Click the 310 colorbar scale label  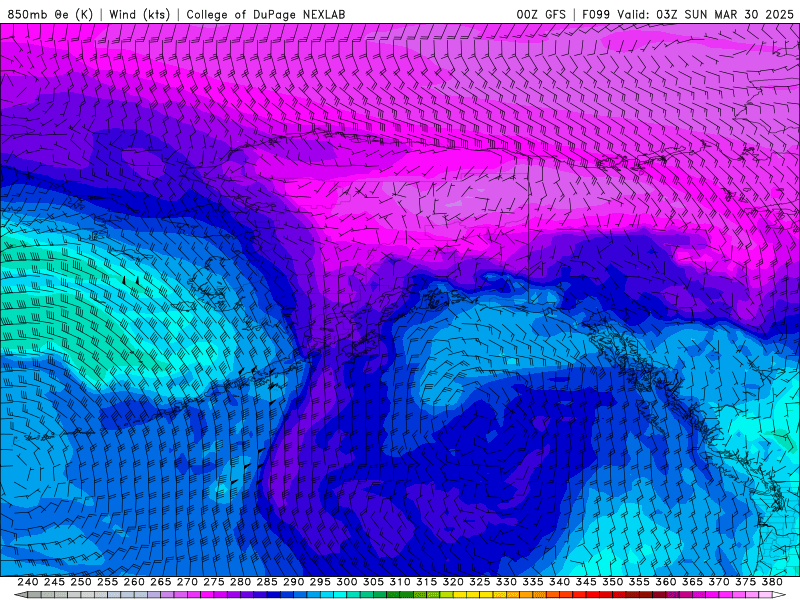(x=399, y=582)
